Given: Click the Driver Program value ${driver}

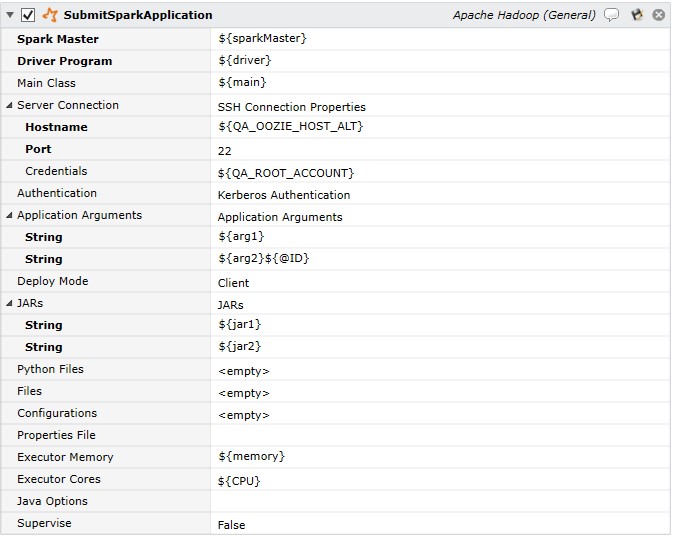Looking at the screenshot, I should coord(245,61).
